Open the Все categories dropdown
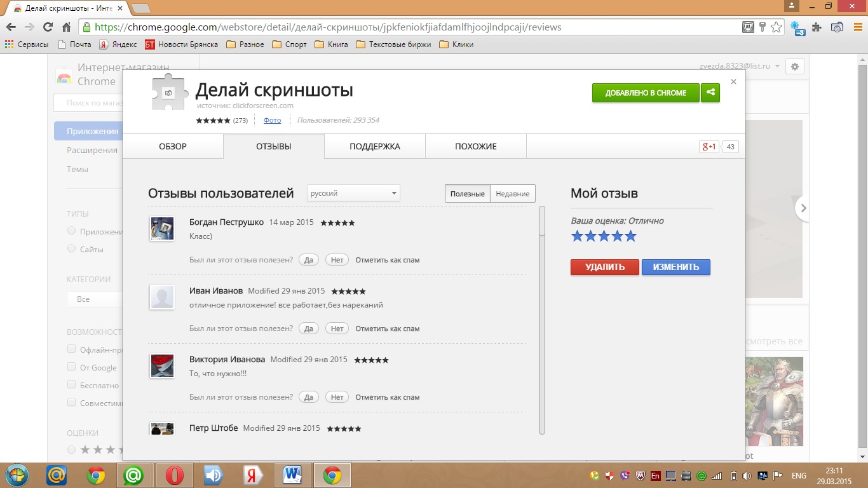This screenshot has height=488, width=868. click(95, 299)
